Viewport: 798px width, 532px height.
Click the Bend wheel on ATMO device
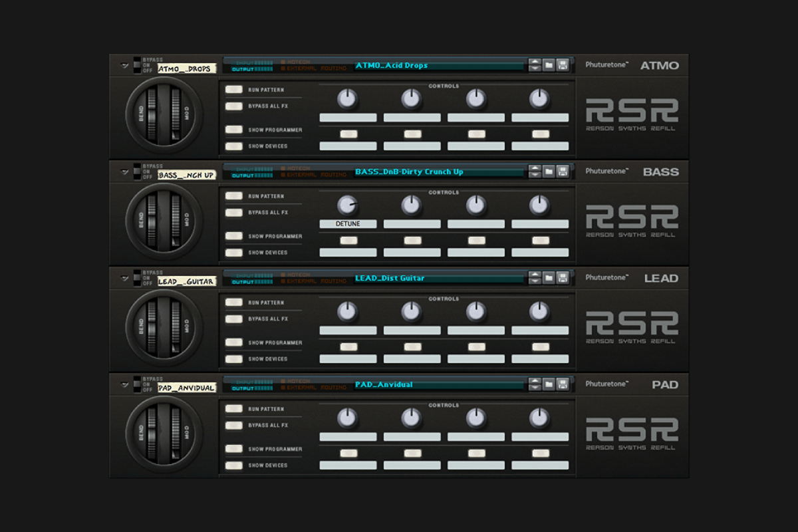pyautogui.click(x=152, y=114)
